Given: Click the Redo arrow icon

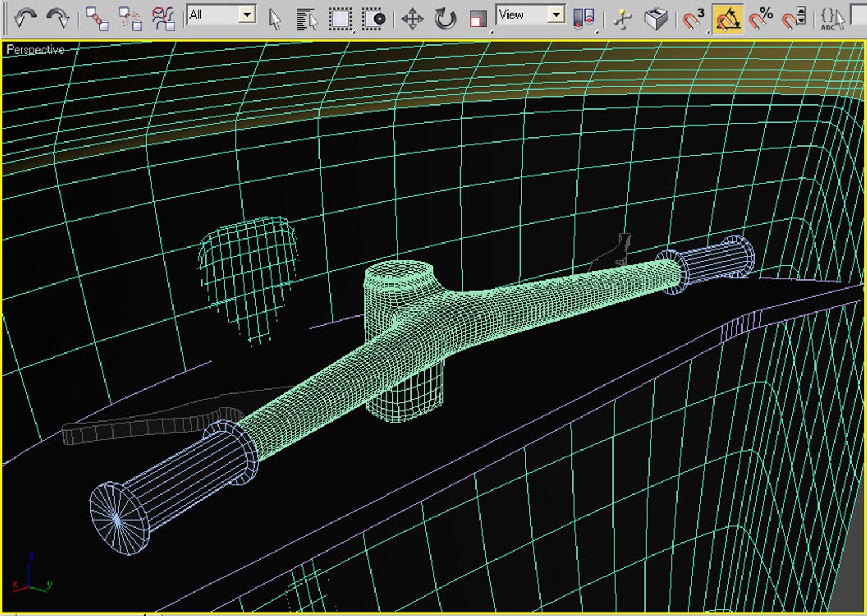Looking at the screenshot, I should pyautogui.click(x=58, y=19).
